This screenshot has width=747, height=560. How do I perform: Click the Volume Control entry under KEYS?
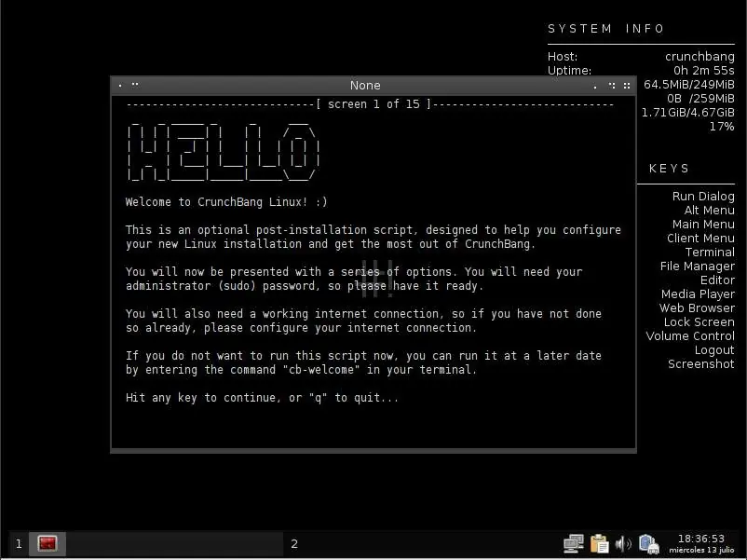coord(690,336)
